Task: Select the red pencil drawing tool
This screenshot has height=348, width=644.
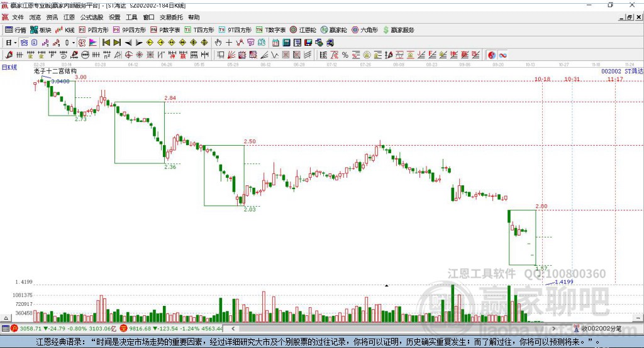Action: (x=9, y=55)
